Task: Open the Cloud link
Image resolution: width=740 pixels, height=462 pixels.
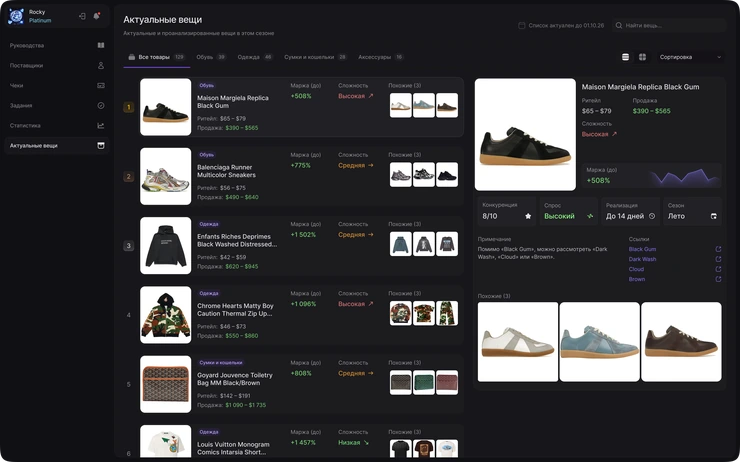Action: click(x=636, y=269)
